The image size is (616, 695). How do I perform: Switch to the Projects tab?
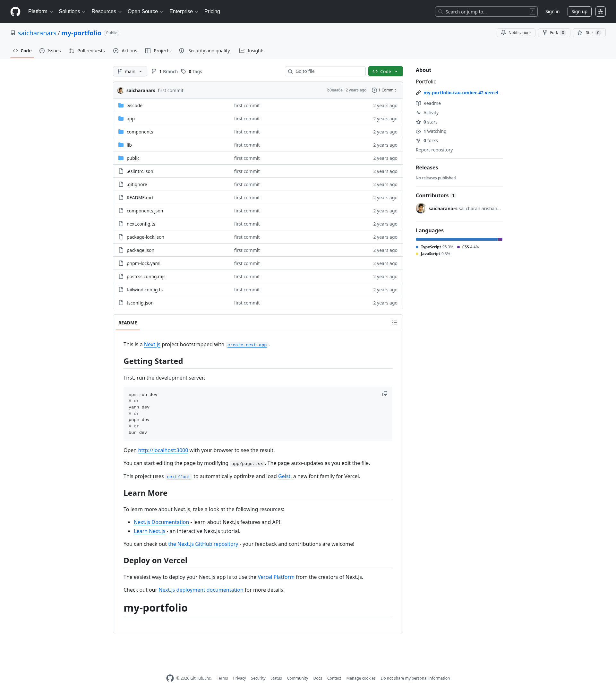pos(158,51)
